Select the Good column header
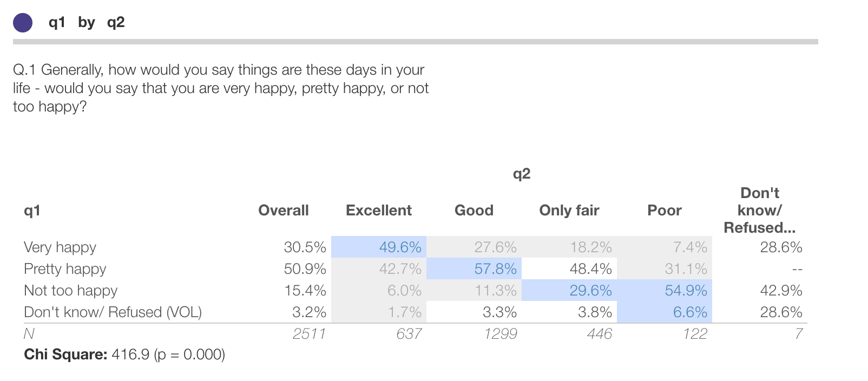The height and width of the screenshot is (381, 868). pos(474,210)
